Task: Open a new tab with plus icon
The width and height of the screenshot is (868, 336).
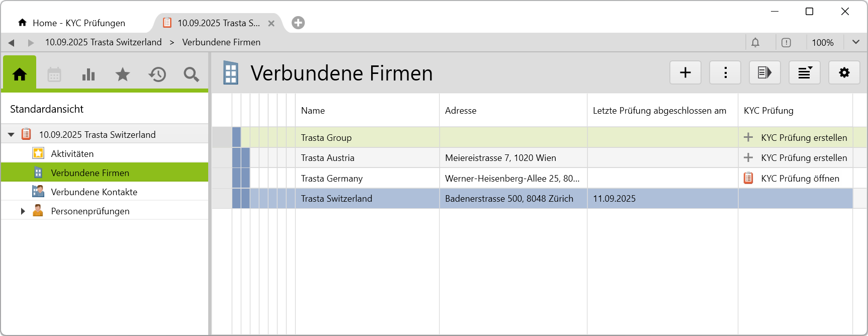Action: click(x=298, y=23)
